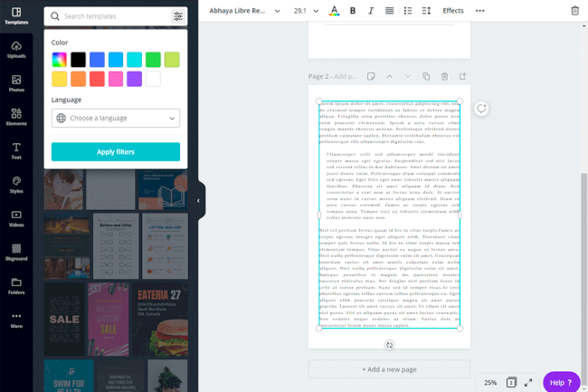Image resolution: width=588 pixels, height=392 pixels.
Task: Open the custom rainbow color picker swatch
Action: point(59,60)
